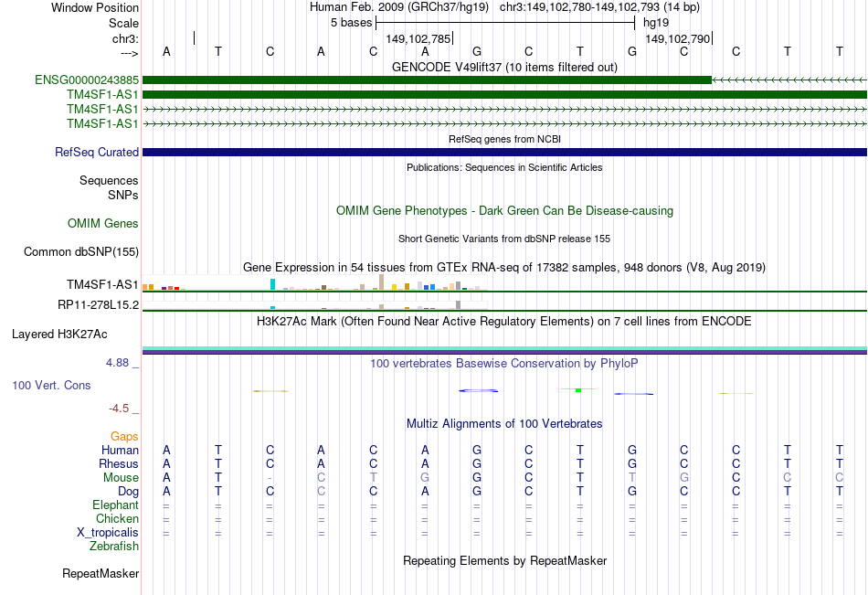
Task: Click the Scale row label
Action: tap(123, 23)
